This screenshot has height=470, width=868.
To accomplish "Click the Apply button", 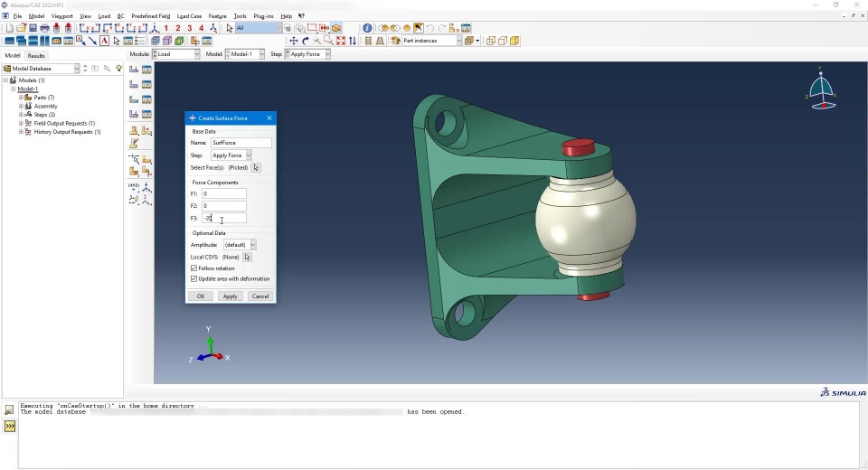I will coord(231,296).
